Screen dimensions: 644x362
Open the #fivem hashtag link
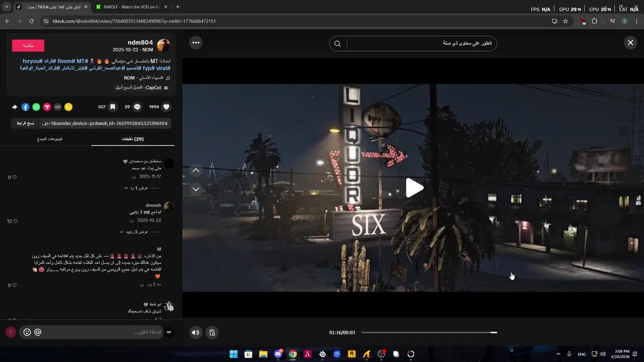click(x=66, y=61)
